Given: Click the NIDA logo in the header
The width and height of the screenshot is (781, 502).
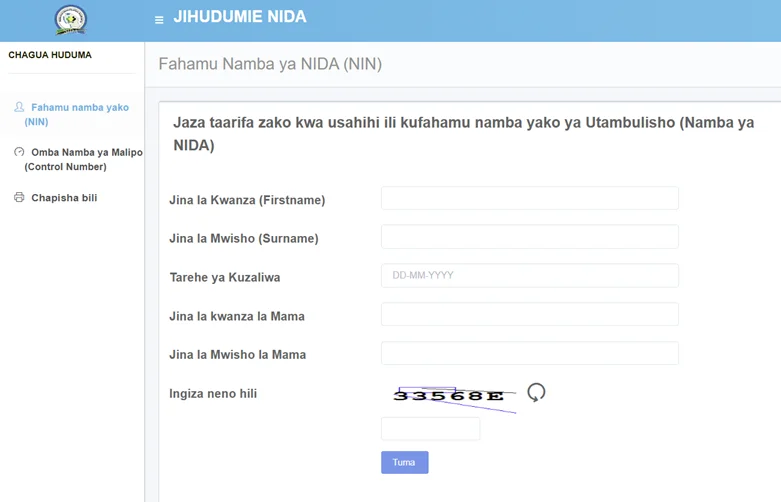Looking at the screenshot, I should 70,19.
